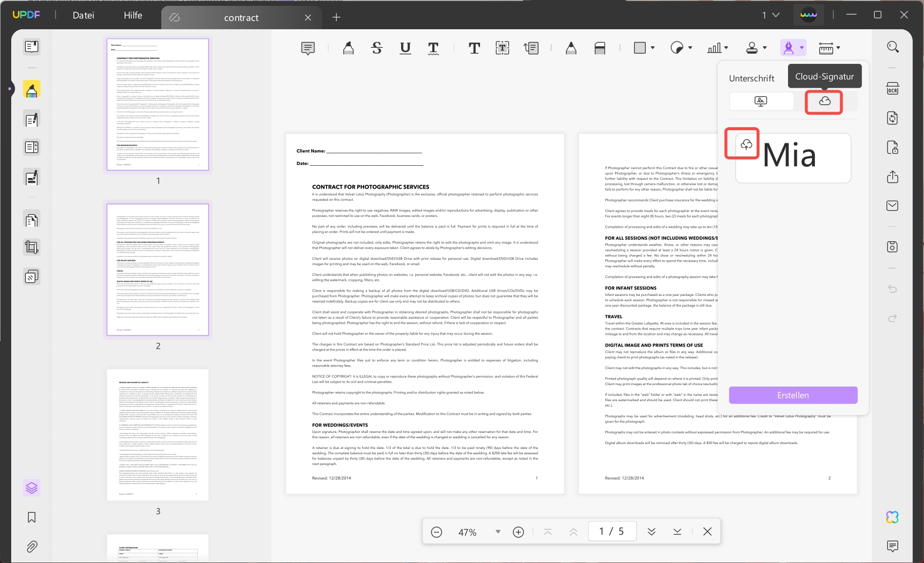Image resolution: width=924 pixels, height=563 pixels.
Task: Open the Protect PDF lock icon
Action: (x=893, y=147)
